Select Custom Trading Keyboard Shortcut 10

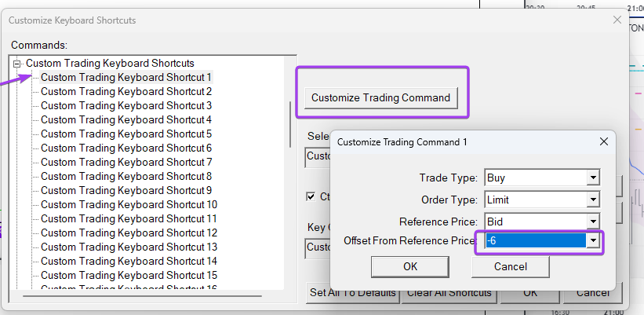coord(129,204)
